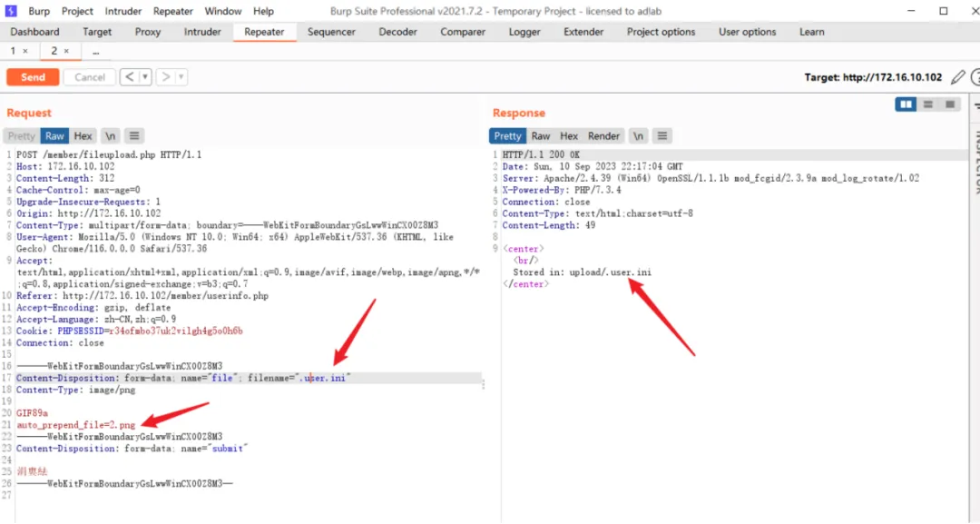980x524 pixels.
Task: Select Repeater request tab 1
Action: click(x=13, y=51)
